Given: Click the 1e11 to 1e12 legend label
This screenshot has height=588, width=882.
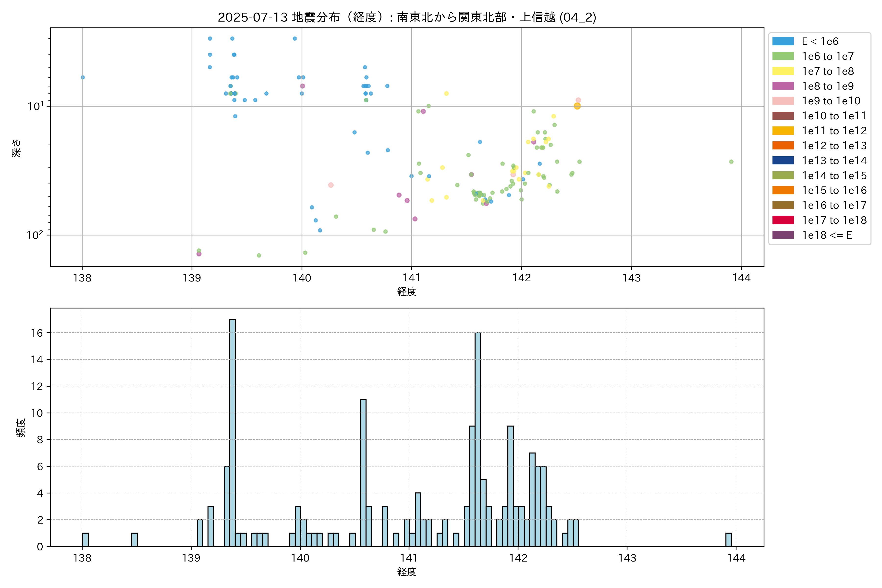Looking at the screenshot, I should 834,131.
